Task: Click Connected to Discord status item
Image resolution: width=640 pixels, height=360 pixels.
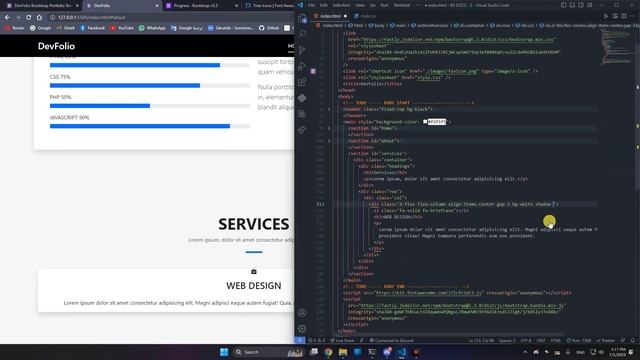Action: (x=391, y=340)
